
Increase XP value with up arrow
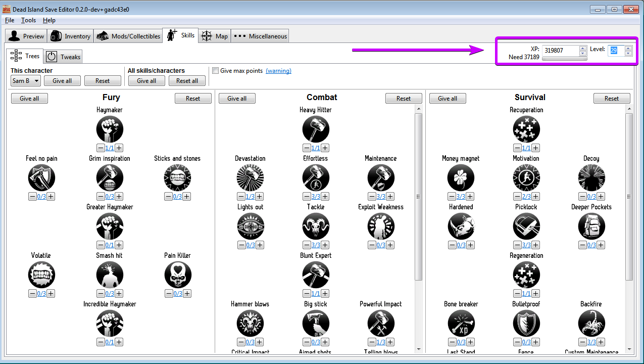582,48
